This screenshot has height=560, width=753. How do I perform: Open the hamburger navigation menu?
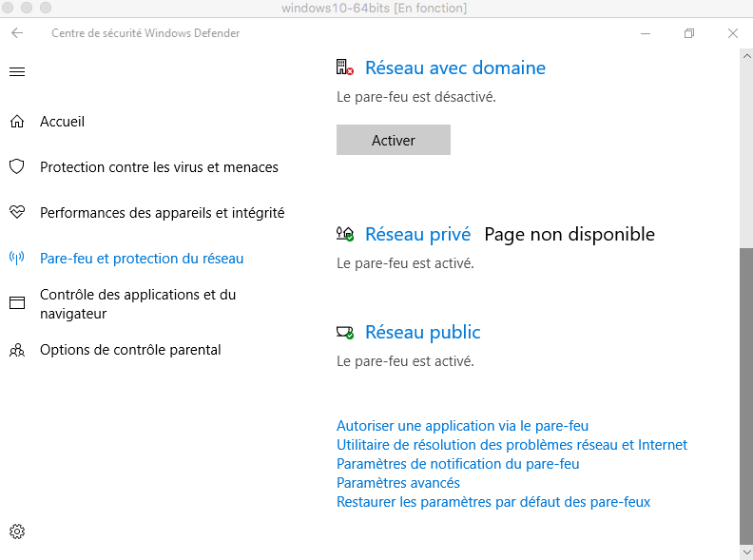pos(17,72)
